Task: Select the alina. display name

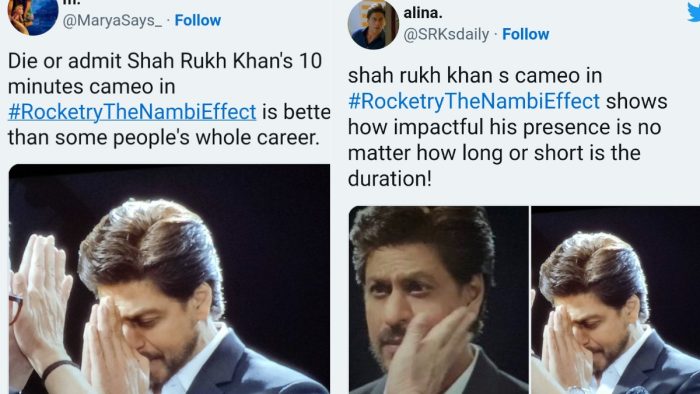Action: (423, 13)
